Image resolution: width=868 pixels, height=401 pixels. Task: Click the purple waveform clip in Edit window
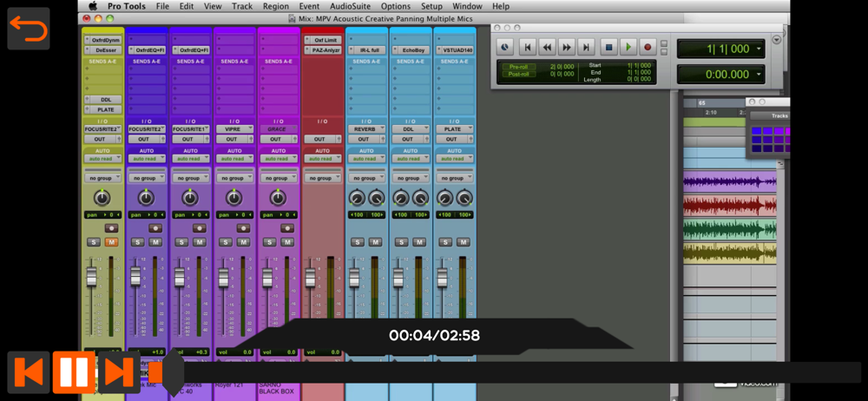pos(730,181)
